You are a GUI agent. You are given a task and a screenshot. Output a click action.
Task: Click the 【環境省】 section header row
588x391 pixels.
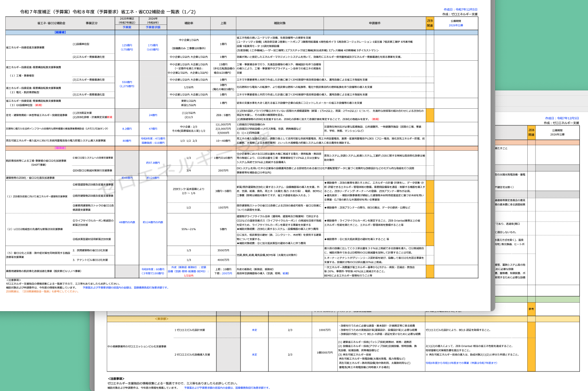point(60,148)
